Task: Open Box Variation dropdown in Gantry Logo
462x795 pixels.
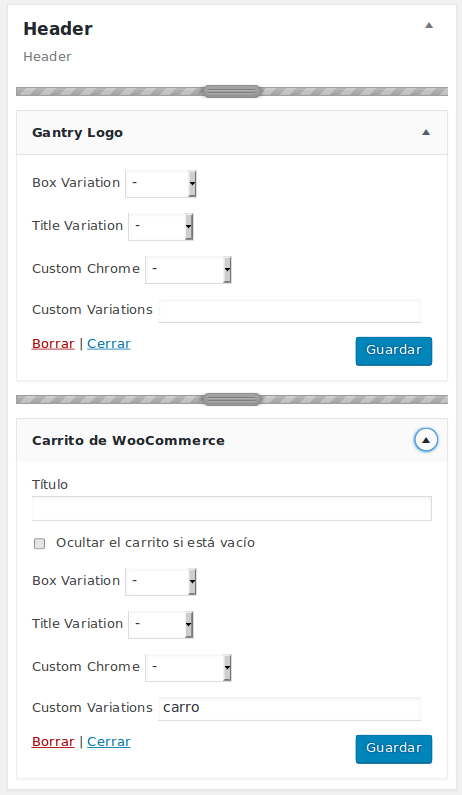Action: [x=161, y=183]
